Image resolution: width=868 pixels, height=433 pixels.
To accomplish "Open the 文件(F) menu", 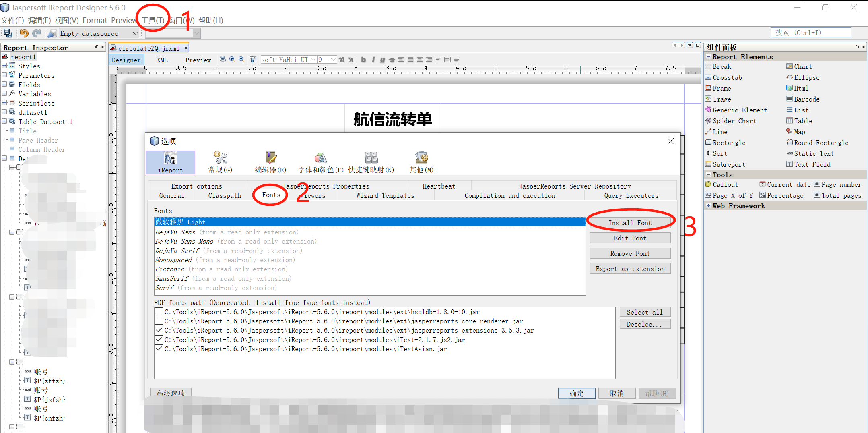I will (12, 20).
